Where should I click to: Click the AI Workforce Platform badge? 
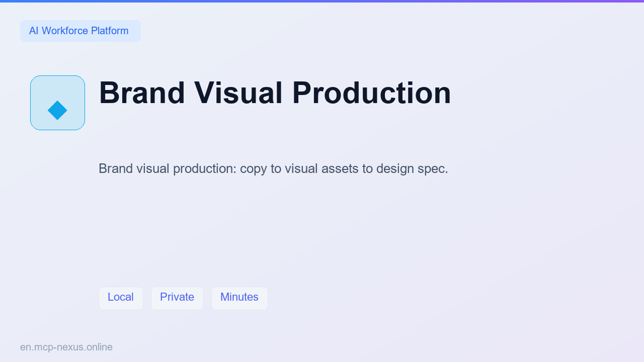coord(80,31)
